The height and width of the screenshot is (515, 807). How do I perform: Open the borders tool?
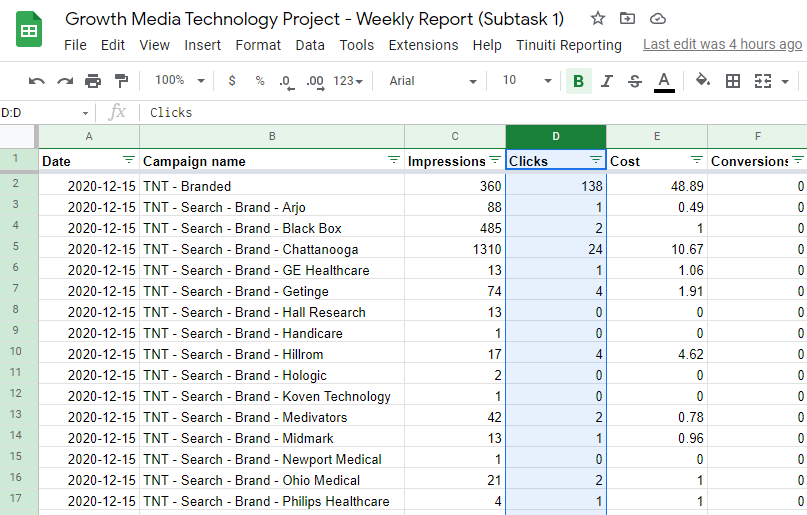pyautogui.click(x=732, y=81)
